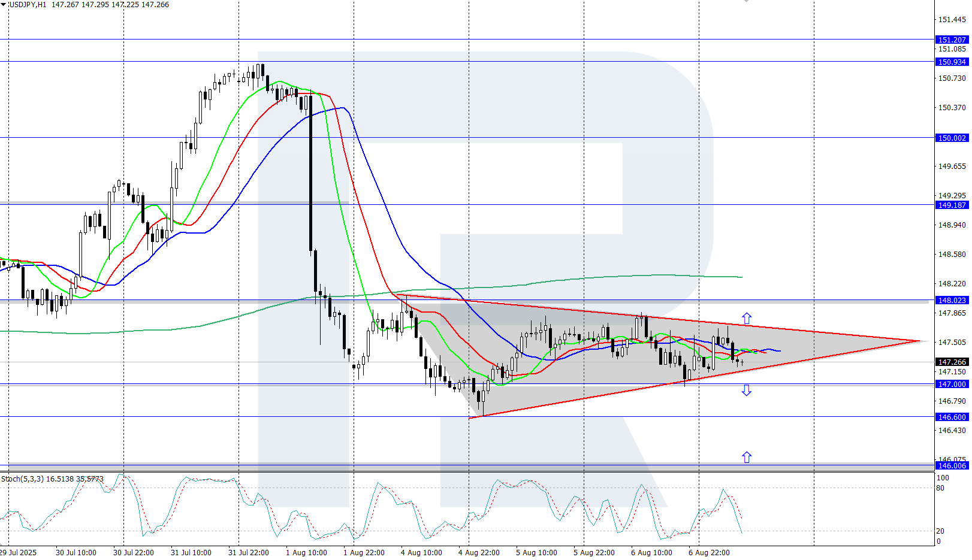
Task: Click the 31 Jul 22:00 time label
Action: [249, 552]
